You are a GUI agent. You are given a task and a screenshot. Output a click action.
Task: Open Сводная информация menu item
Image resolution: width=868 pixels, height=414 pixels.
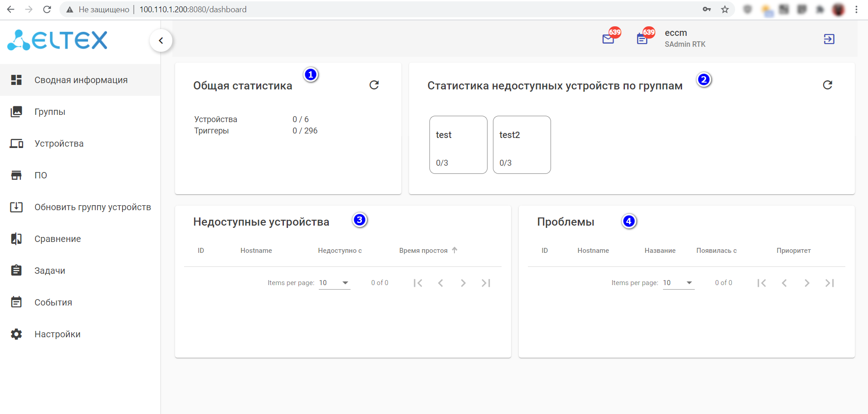[x=80, y=80]
